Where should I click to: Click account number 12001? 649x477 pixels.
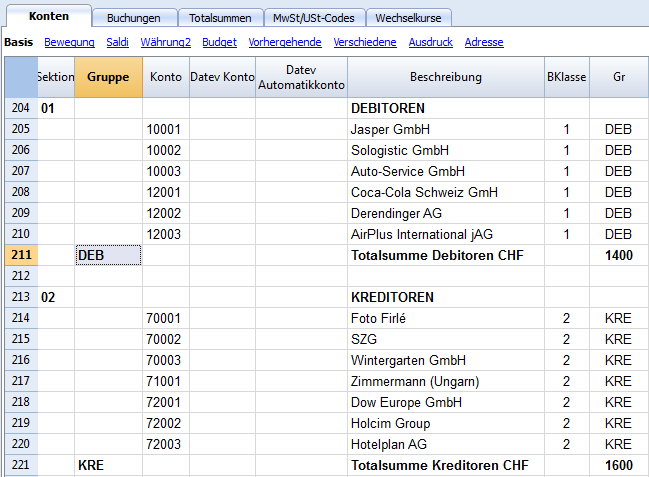[x=166, y=193]
